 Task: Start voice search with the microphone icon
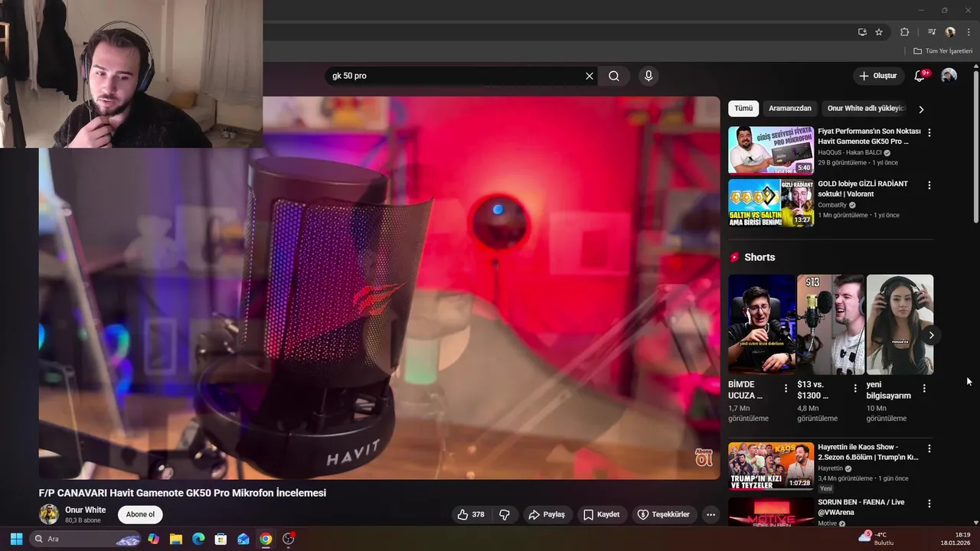tap(648, 76)
